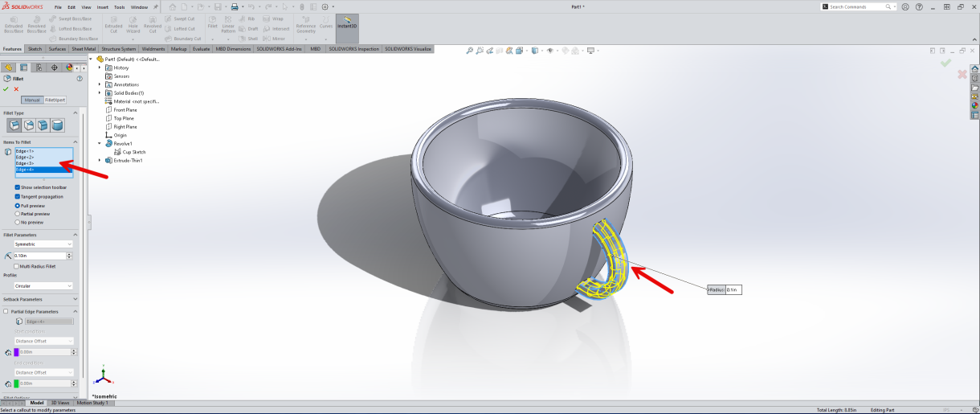Image resolution: width=980 pixels, height=414 pixels.
Task: Click the Linear Pattern tool
Action: [228, 24]
